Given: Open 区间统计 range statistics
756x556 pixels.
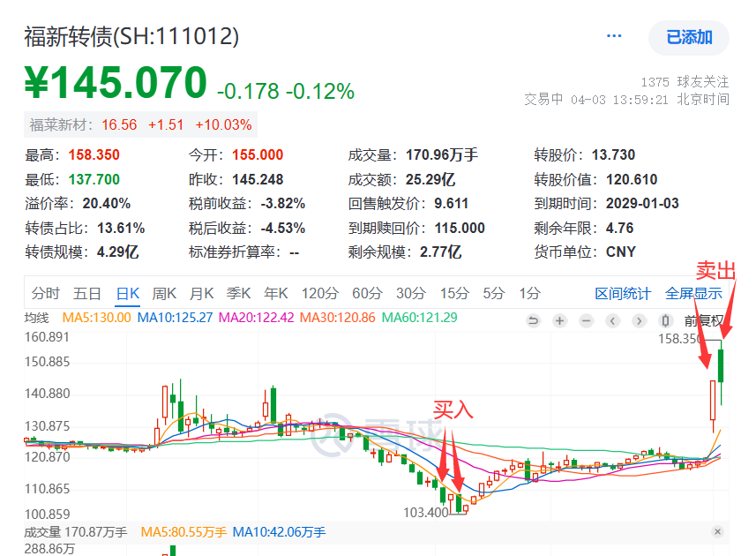Looking at the screenshot, I should (623, 293).
